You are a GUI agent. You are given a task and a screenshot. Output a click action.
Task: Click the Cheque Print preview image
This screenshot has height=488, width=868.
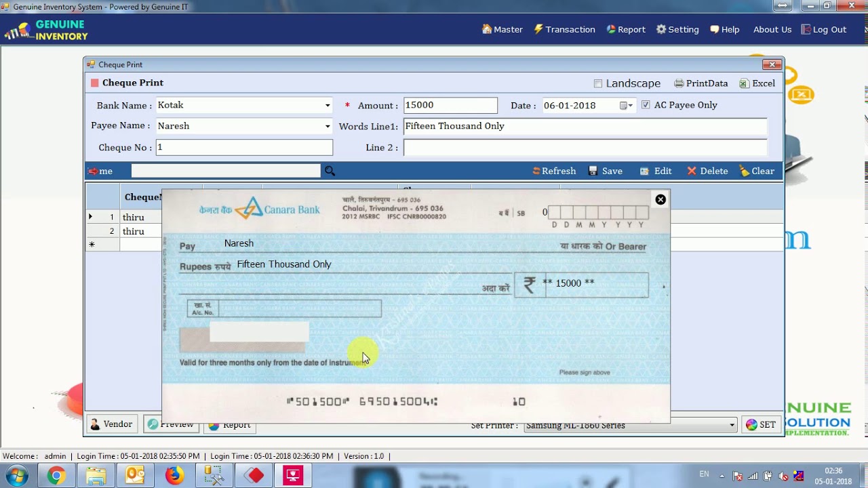(416, 306)
